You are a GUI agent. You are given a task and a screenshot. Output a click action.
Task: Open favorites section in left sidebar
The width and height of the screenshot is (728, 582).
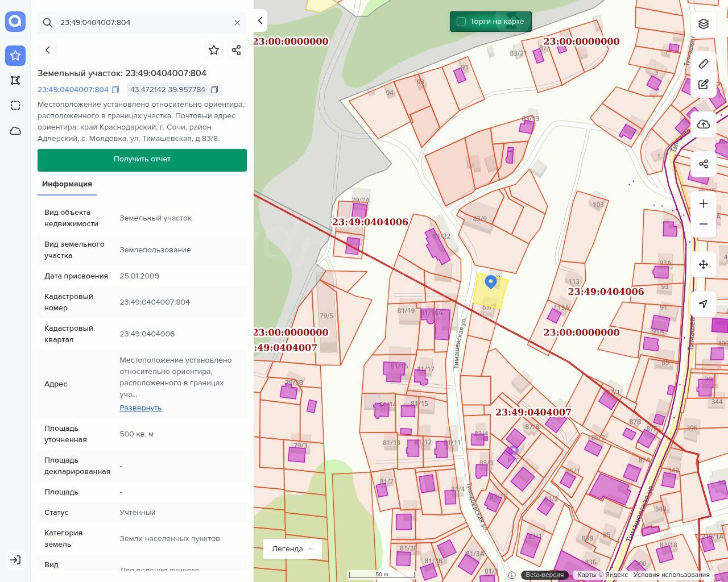point(15,55)
